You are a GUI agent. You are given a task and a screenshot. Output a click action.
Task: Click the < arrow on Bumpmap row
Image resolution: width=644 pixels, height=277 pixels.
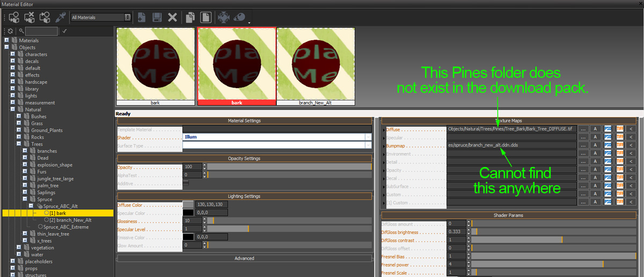tap(631, 145)
